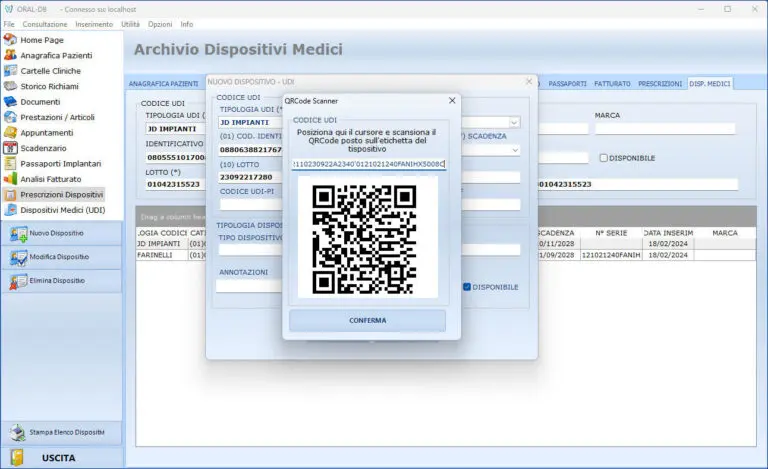Image resolution: width=768 pixels, height=469 pixels.
Task: Open Appuntamenti sidebar icon
Action: (10, 133)
